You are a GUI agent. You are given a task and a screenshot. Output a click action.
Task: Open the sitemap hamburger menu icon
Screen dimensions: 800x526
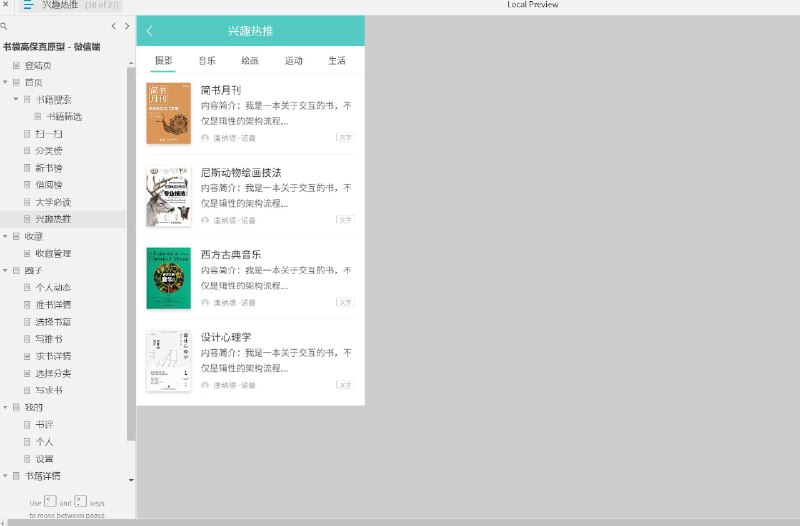click(29, 5)
